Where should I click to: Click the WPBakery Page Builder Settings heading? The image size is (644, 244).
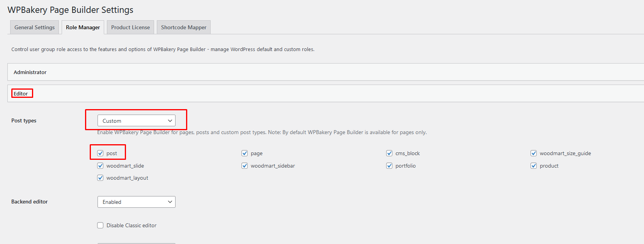click(x=71, y=10)
